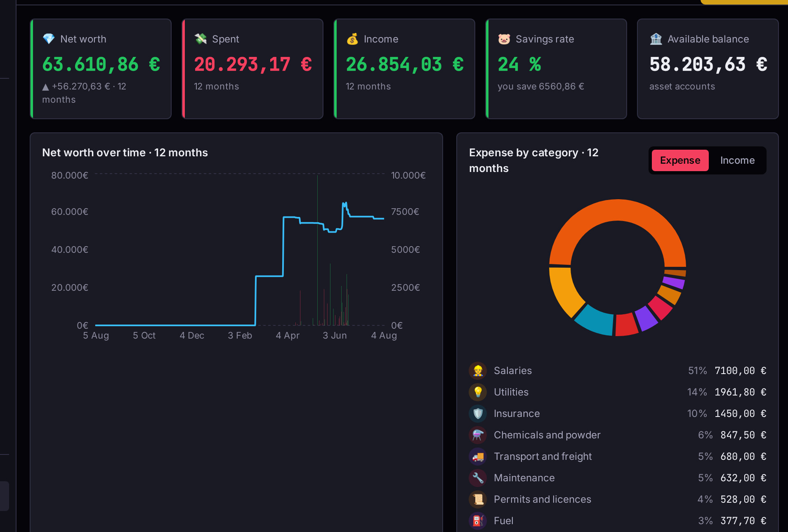Click the 'you save 6560,86 €' text
Image resolution: width=788 pixels, height=532 pixels.
tap(541, 86)
